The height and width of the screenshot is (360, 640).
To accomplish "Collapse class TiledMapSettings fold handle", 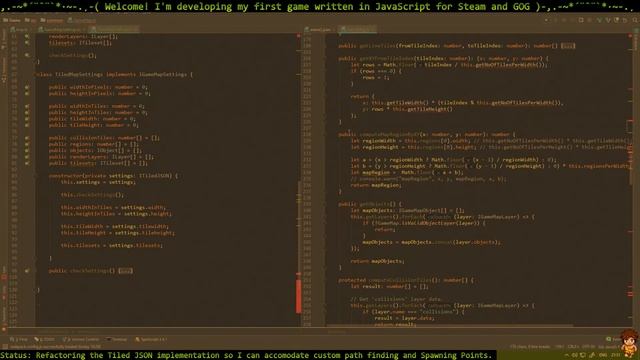I will (x=36, y=74).
